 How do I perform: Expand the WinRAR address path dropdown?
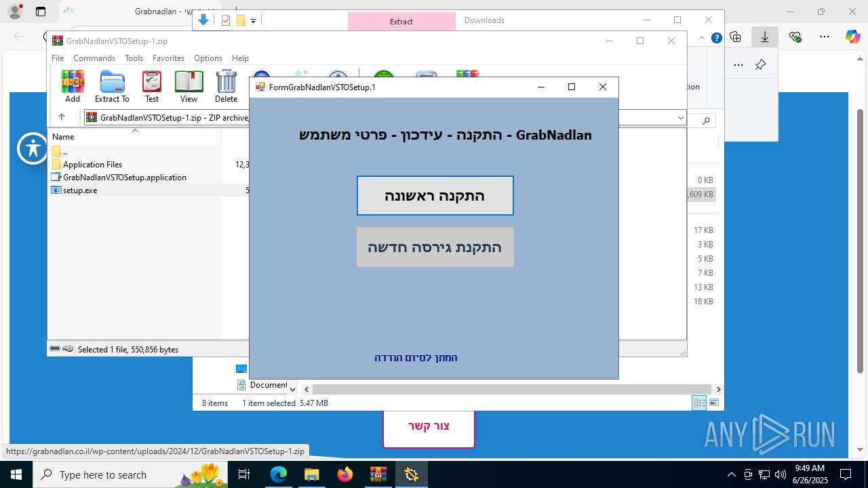680,118
